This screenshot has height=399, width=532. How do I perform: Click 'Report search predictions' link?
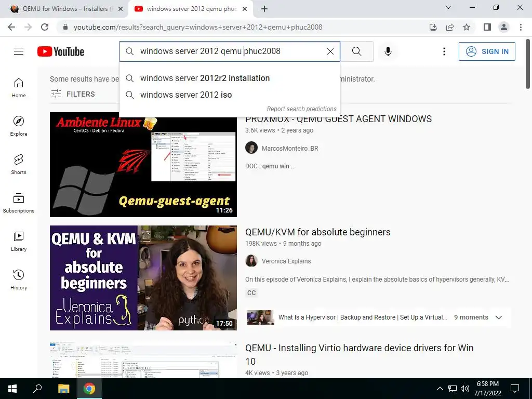coord(302,109)
